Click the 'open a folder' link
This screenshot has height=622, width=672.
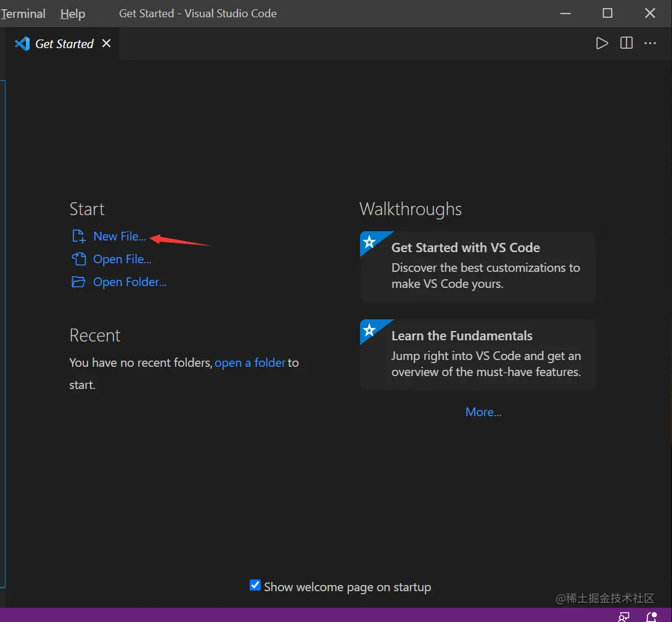250,362
